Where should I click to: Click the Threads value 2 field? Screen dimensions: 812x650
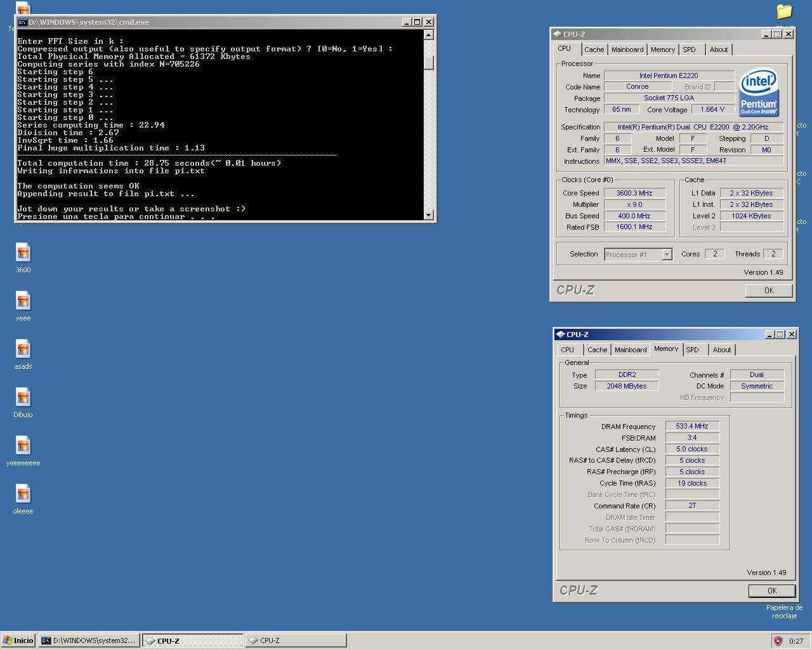(x=773, y=254)
